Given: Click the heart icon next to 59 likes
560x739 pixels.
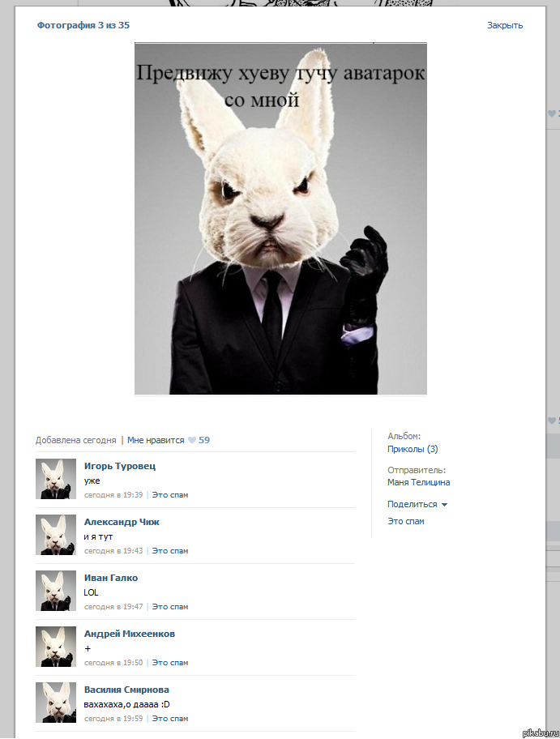Looking at the screenshot, I should [192, 441].
